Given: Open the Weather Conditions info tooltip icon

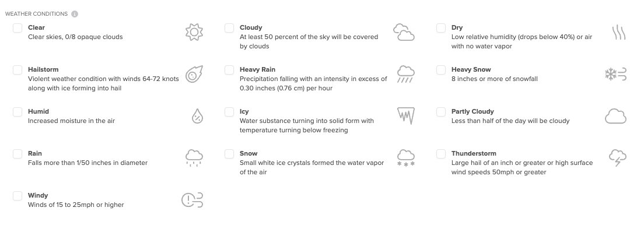Looking at the screenshot, I should (x=74, y=14).
